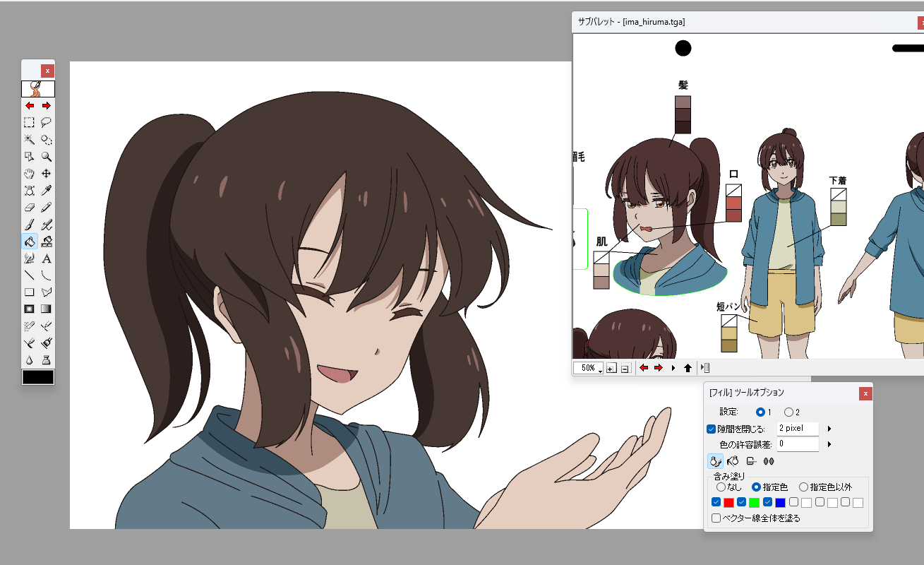This screenshot has width=924, height=565.
Task: Uncheck the 隙間を閉じる checkbox
Action: tap(712, 429)
